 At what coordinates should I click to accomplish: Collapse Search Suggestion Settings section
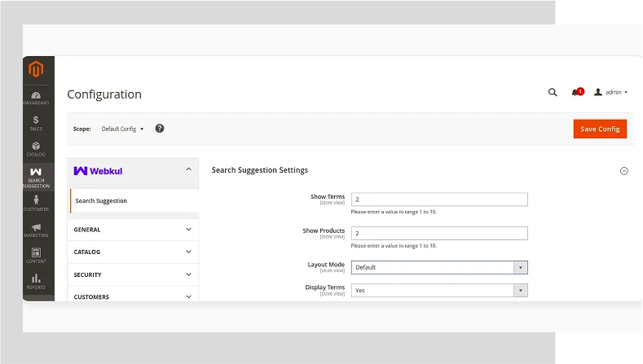tap(624, 171)
